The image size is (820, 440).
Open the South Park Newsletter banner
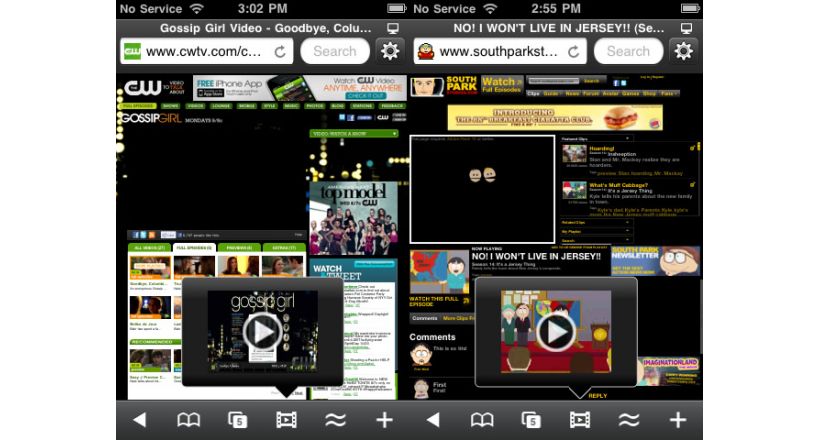pos(655,261)
